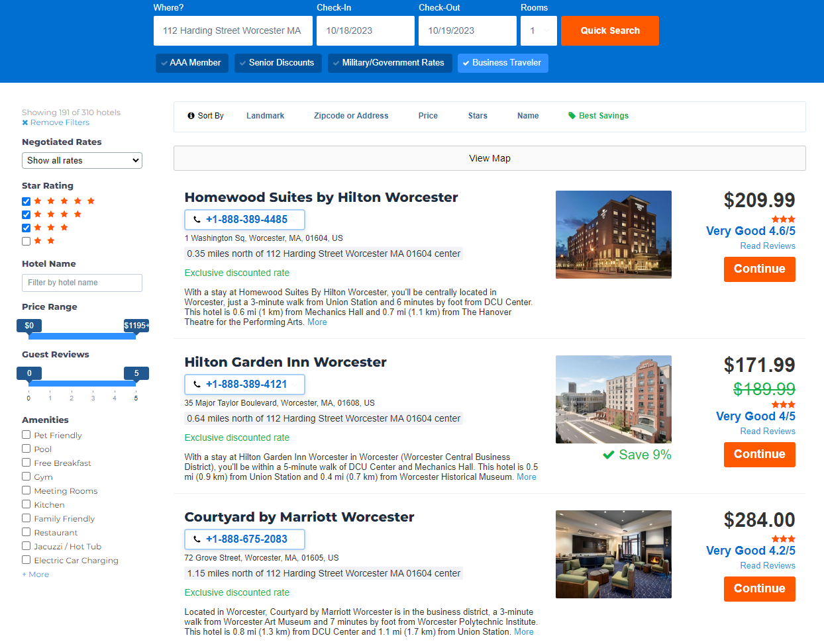
Task: Click the Best Savings tag icon
Action: click(x=572, y=116)
